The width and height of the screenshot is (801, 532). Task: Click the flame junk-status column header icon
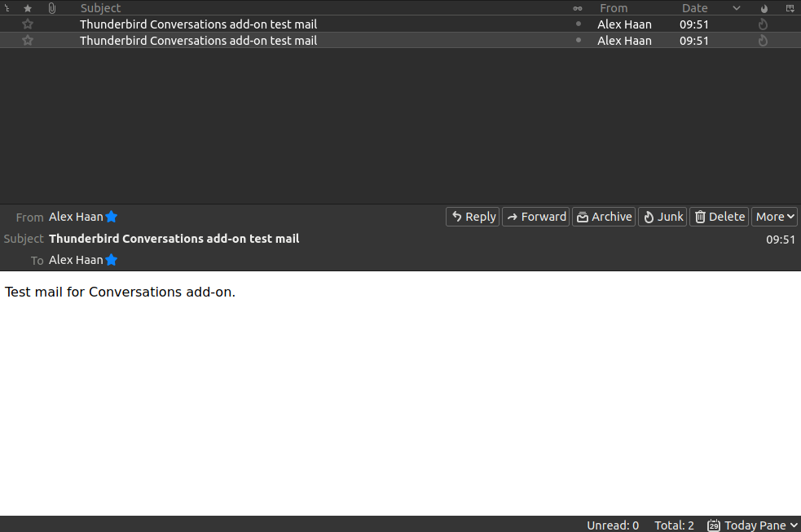tap(764, 7)
